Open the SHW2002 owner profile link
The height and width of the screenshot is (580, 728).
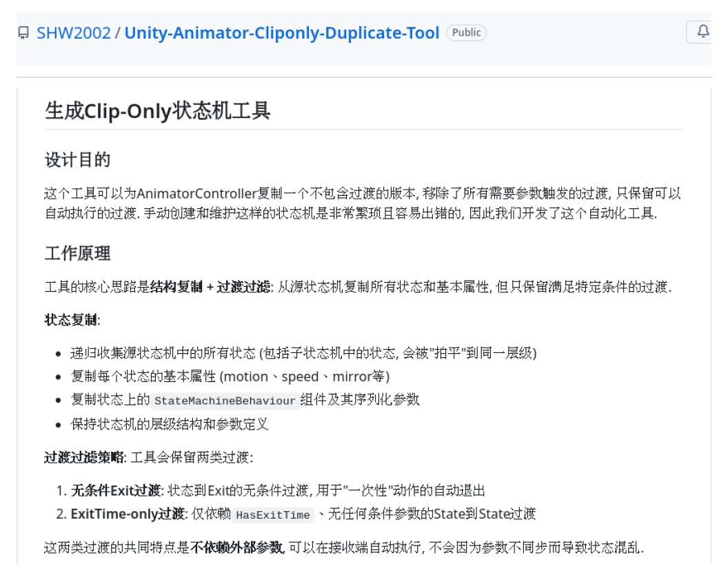(73, 33)
